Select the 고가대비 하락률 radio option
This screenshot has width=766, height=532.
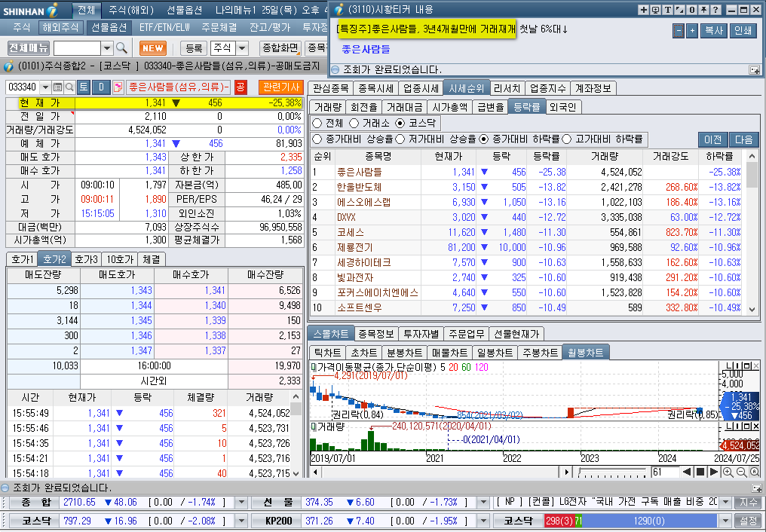tap(567, 139)
